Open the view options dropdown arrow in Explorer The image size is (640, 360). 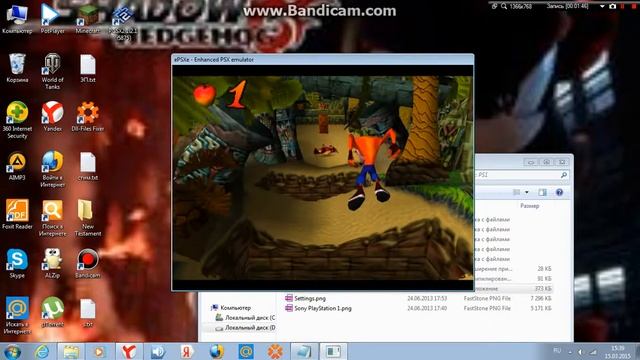(x=527, y=192)
